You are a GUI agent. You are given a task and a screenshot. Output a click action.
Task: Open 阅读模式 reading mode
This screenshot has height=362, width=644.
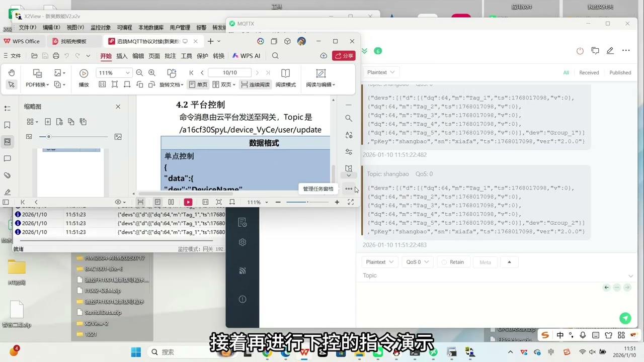click(x=286, y=78)
